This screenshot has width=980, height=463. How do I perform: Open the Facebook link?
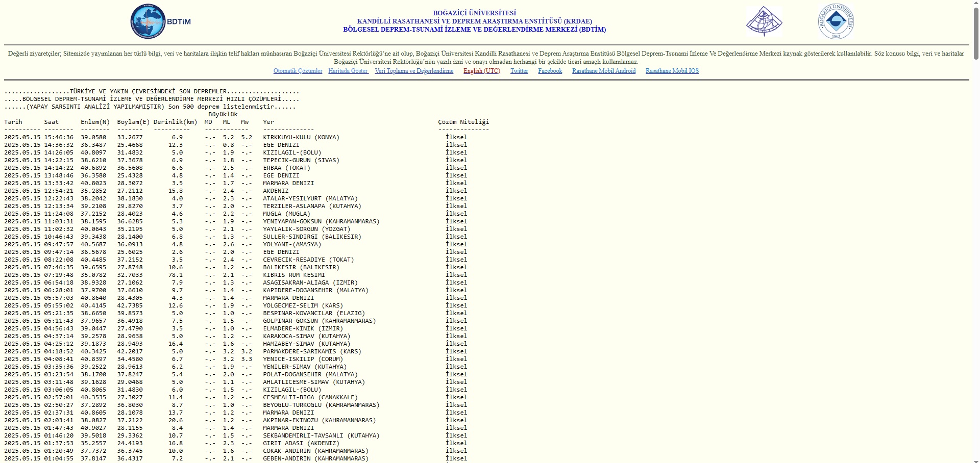pos(550,71)
